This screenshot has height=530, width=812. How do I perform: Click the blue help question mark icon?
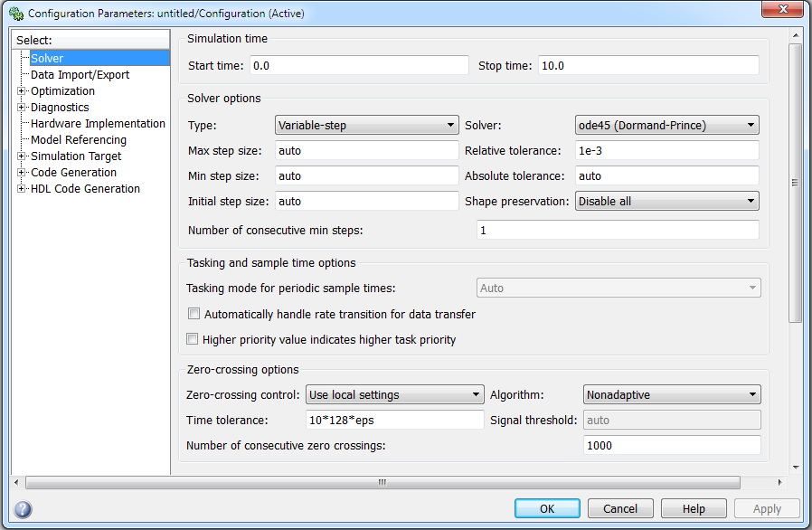[x=23, y=509]
